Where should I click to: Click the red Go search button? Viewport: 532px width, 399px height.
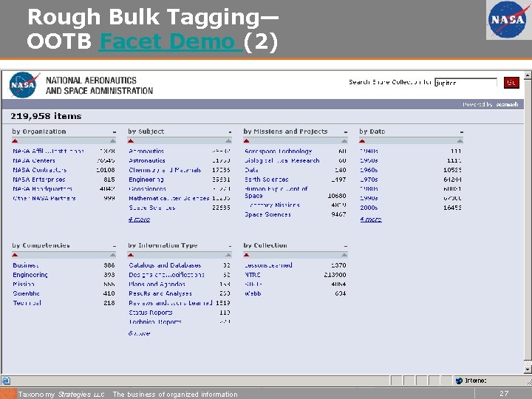tap(511, 83)
